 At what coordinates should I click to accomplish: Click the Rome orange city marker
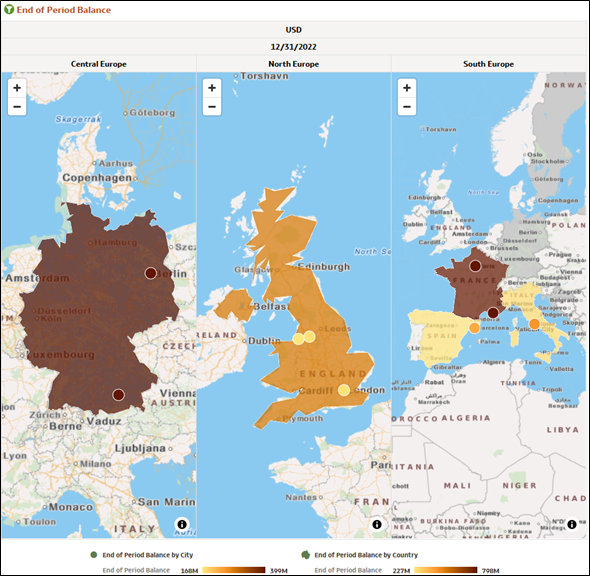(534, 324)
